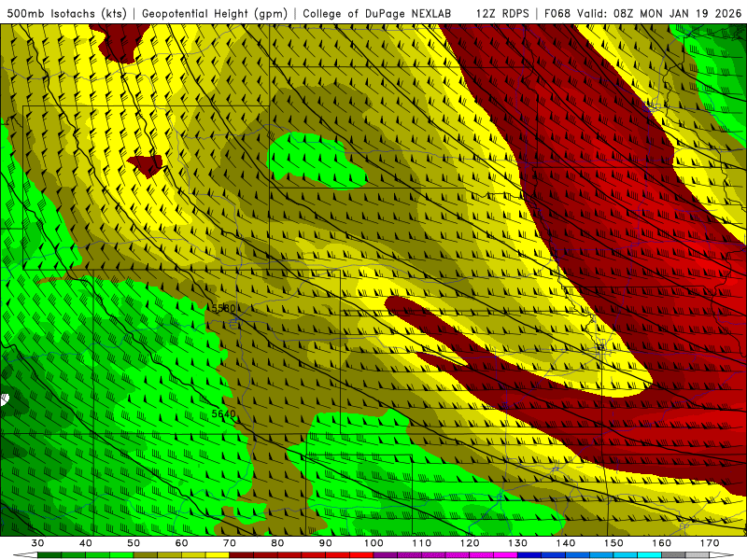Screen dimensions: 747x560
Task: Click the 5640 height contour label
Action: click(x=223, y=413)
